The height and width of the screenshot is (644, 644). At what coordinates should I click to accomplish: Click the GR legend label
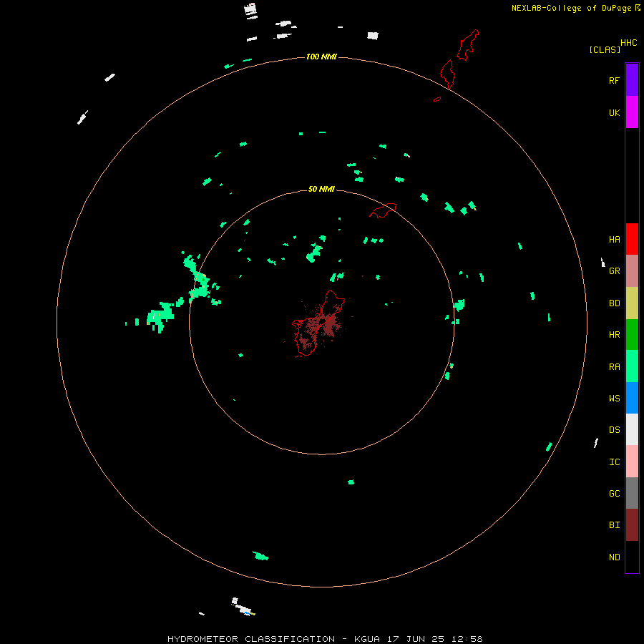[614, 271]
